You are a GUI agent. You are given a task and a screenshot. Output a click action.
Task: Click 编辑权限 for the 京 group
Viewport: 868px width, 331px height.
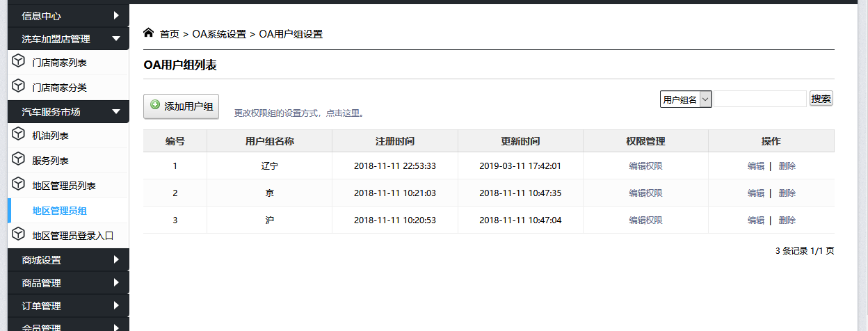(645, 193)
